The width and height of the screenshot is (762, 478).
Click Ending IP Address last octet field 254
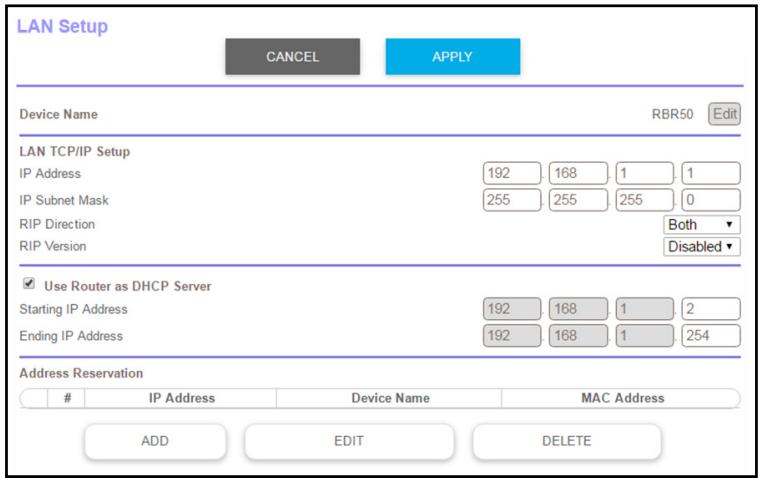[x=711, y=335]
